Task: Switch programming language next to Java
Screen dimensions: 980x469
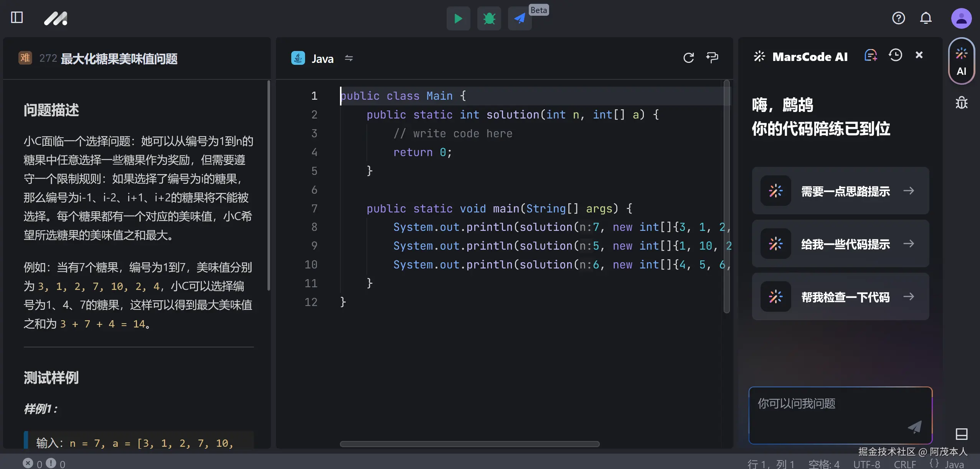Action: coord(348,58)
